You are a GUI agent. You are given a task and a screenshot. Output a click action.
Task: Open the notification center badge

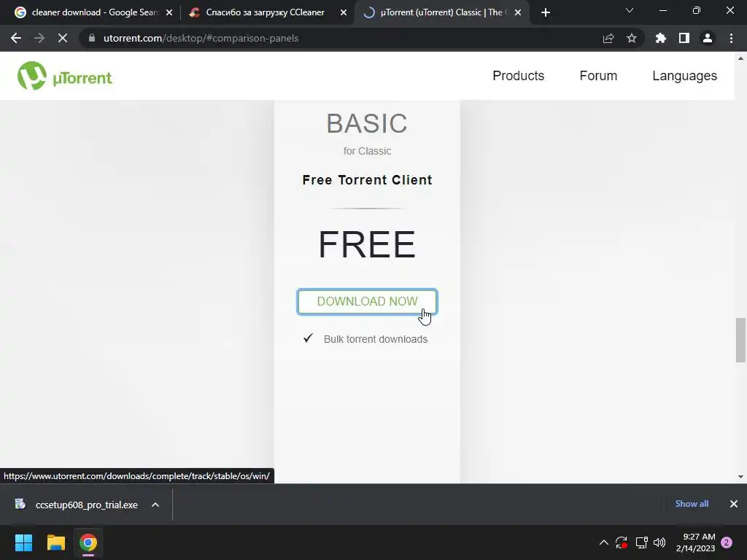tap(727, 542)
